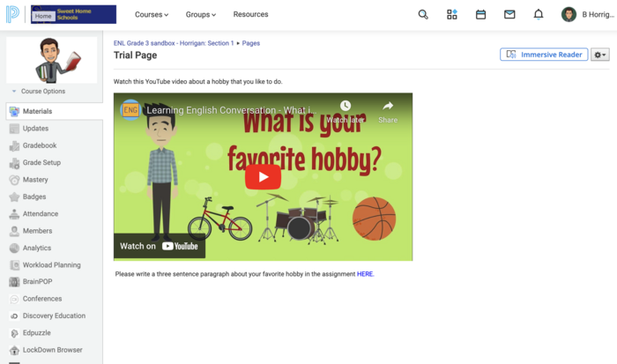The image size is (617, 364).
Task: Click the search magnifier icon
Action: click(x=423, y=14)
